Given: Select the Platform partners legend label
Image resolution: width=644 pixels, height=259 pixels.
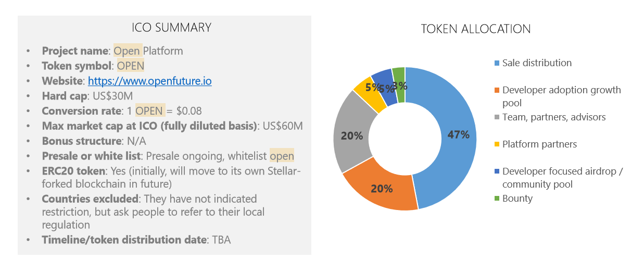Looking at the screenshot, I should point(539,144).
